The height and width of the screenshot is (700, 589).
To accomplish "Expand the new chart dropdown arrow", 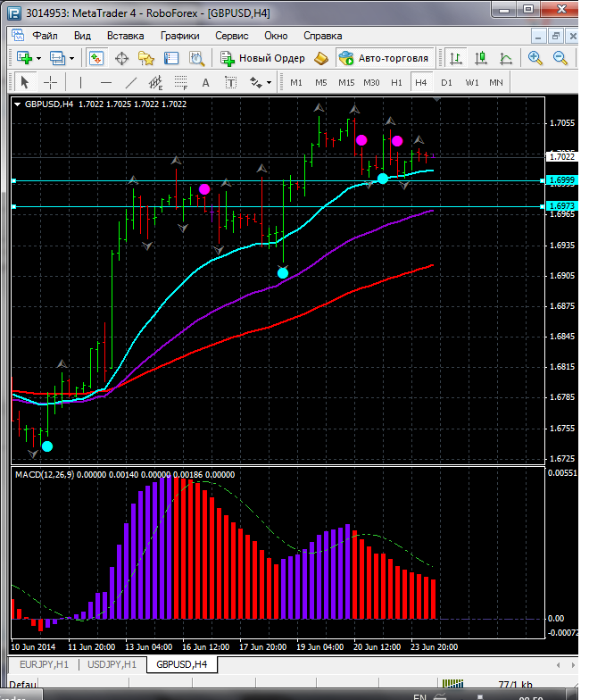I will [x=37, y=58].
